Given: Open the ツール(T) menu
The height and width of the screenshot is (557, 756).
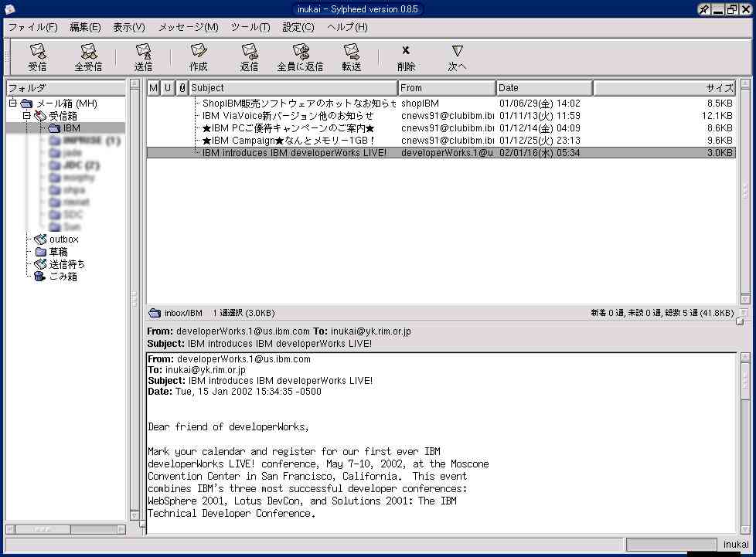Looking at the screenshot, I should pyautogui.click(x=250, y=28).
